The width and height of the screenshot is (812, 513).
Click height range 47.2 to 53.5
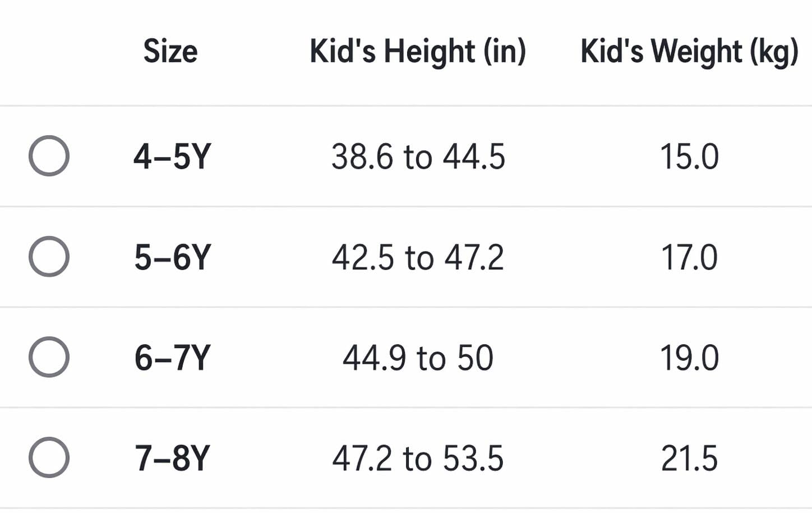click(x=418, y=458)
